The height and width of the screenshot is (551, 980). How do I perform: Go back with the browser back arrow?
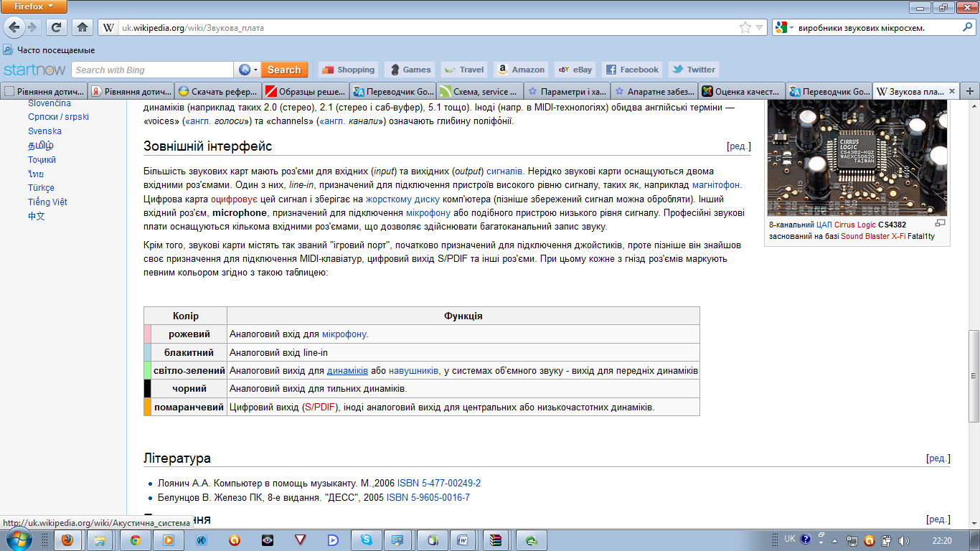[14, 27]
